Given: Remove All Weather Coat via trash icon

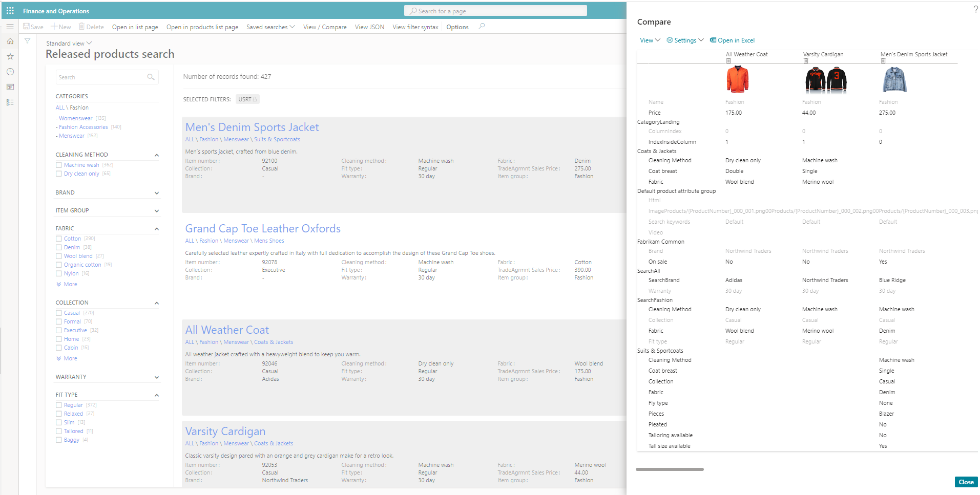Looking at the screenshot, I should (728, 61).
